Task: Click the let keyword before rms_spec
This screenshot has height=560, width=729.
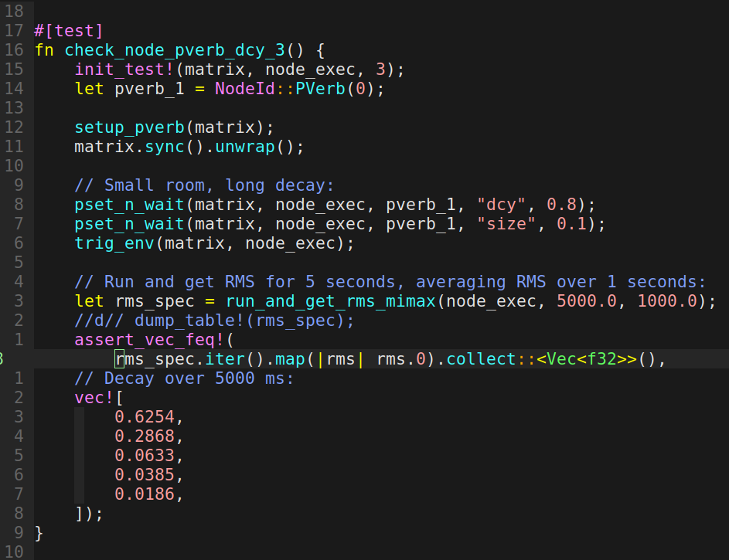Action: [89, 301]
